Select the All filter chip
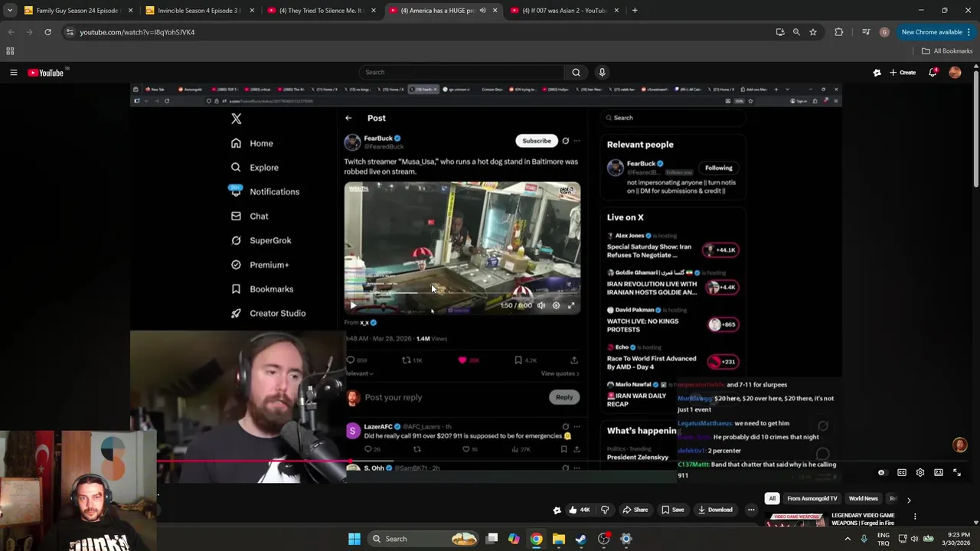This screenshot has height=551, width=980. 772,499
